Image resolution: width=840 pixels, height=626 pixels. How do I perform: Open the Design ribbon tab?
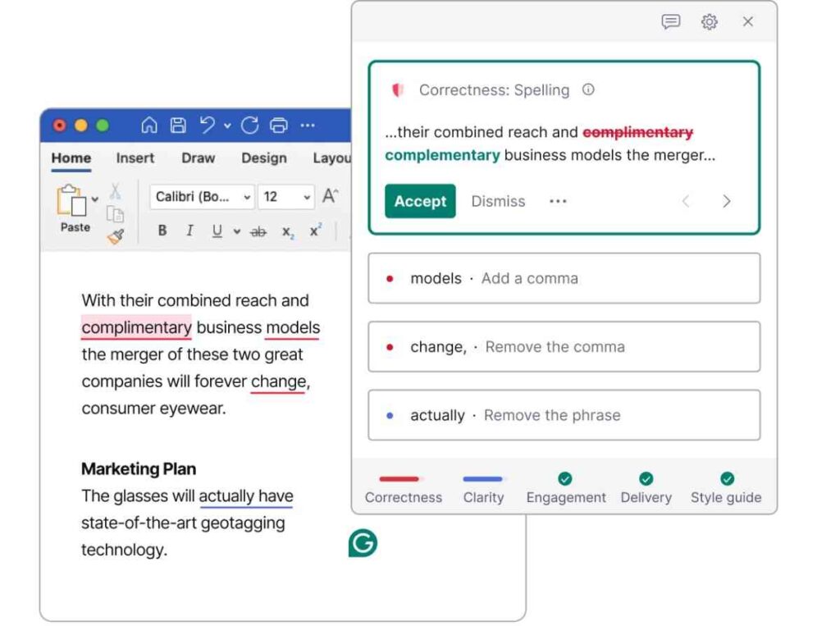263,158
